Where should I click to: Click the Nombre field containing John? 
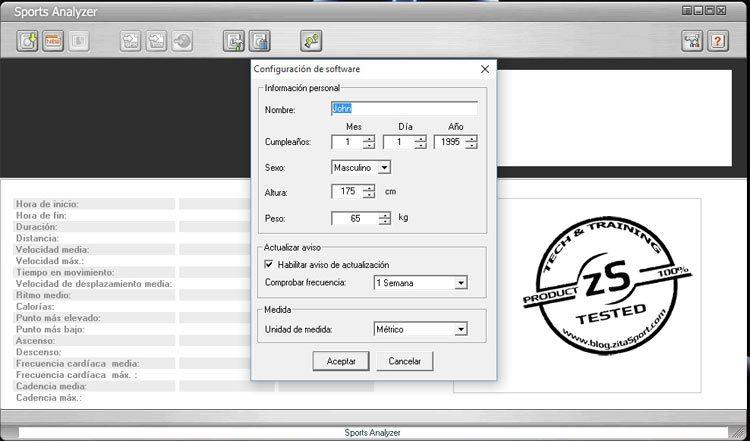(x=404, y=109)
